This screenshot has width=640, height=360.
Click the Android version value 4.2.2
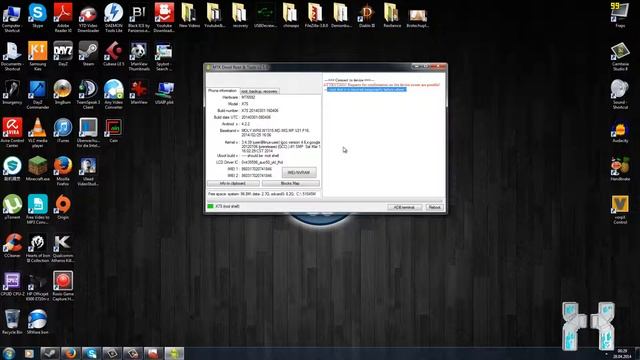(246, 124)
